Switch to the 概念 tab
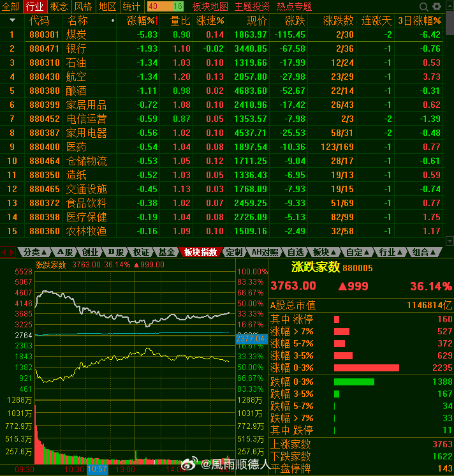Image resolution: width=454 pixels, height=476 pixels. point(59,6)
